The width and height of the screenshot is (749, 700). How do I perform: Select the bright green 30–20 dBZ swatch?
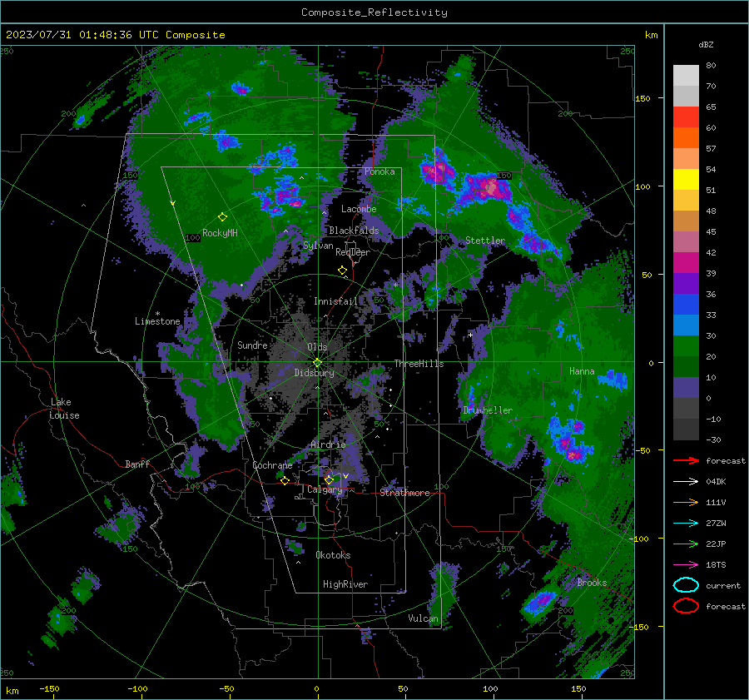(686, 345)
